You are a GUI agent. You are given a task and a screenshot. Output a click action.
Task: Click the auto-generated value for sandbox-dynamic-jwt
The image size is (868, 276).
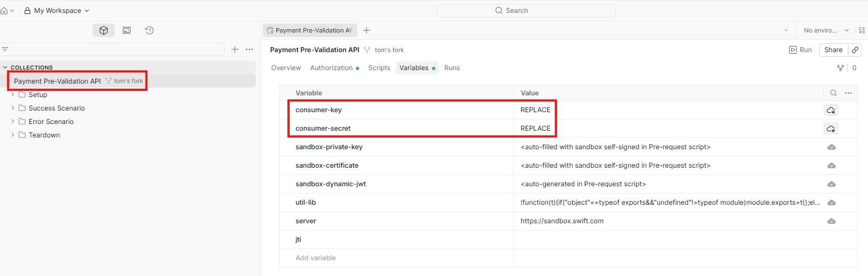(x=583, y=184)
